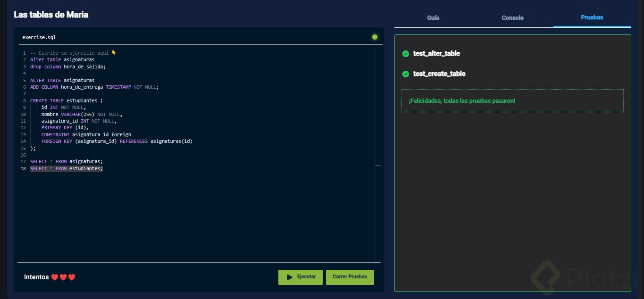Click the Intentos label

click(36, 277)
